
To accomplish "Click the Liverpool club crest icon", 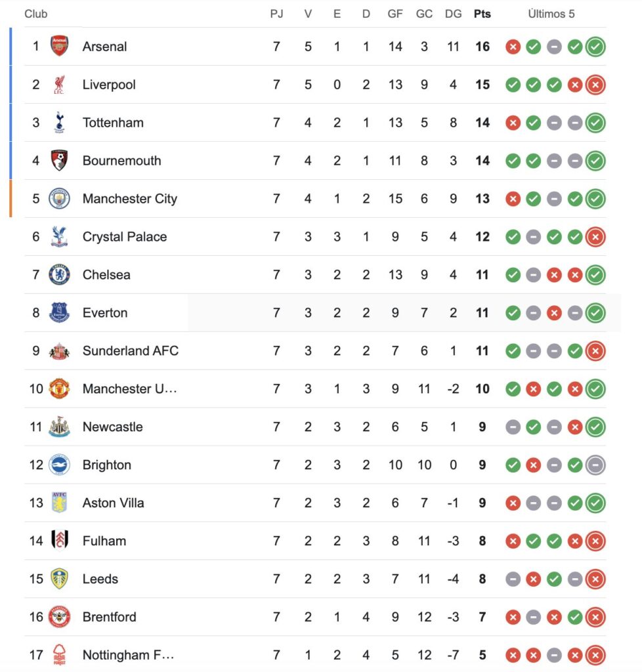I will 60,85.
